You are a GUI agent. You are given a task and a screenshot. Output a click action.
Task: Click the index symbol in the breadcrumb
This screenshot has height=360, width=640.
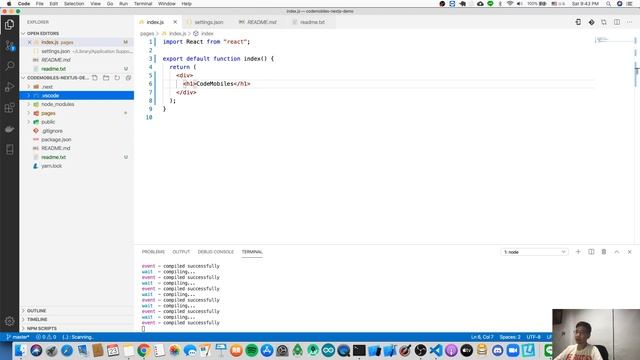click(x=204, y=33)
